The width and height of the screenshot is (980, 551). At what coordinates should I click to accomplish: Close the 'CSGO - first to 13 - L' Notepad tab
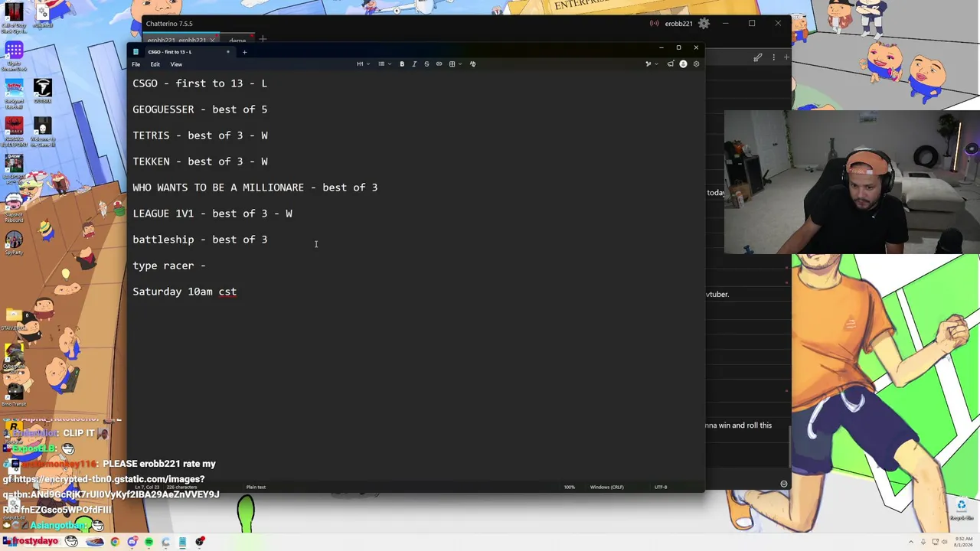(x=227, y=52)
